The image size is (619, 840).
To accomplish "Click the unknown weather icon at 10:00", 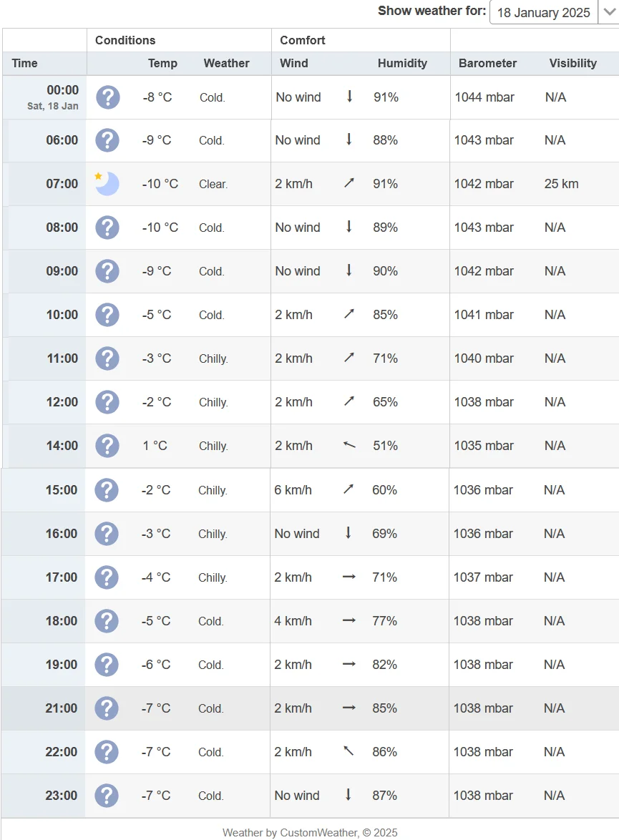I will point(107,315).
